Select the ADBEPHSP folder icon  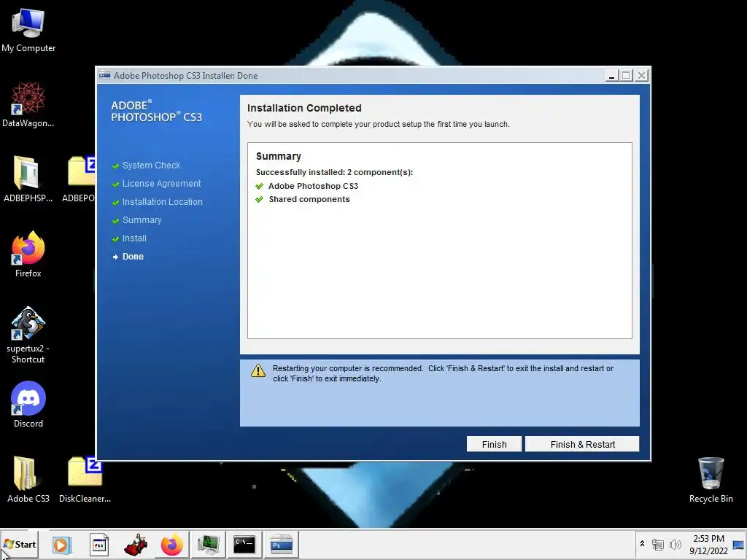(x=28, y=179)
